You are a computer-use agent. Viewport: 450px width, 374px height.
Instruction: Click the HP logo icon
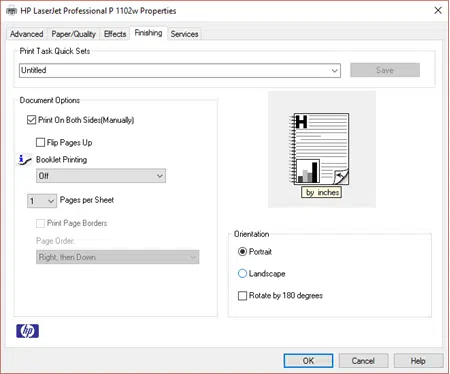pyautogui.click(x=27, y=331)
